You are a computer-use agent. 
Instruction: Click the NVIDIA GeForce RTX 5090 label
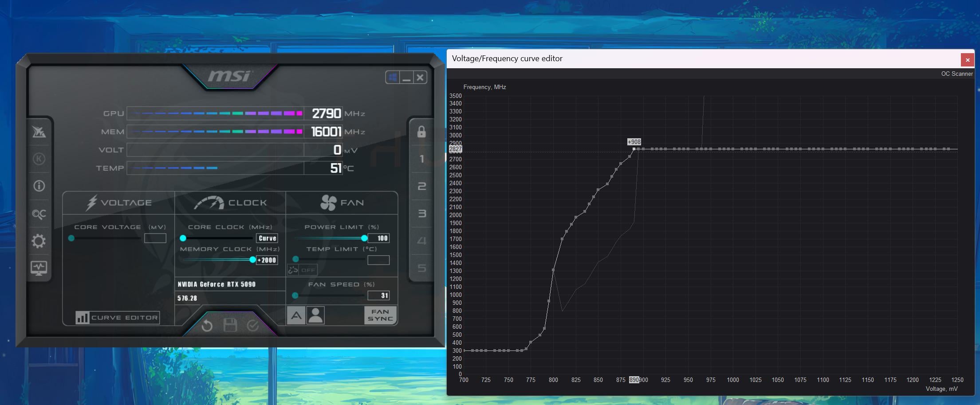pos(216,284)
